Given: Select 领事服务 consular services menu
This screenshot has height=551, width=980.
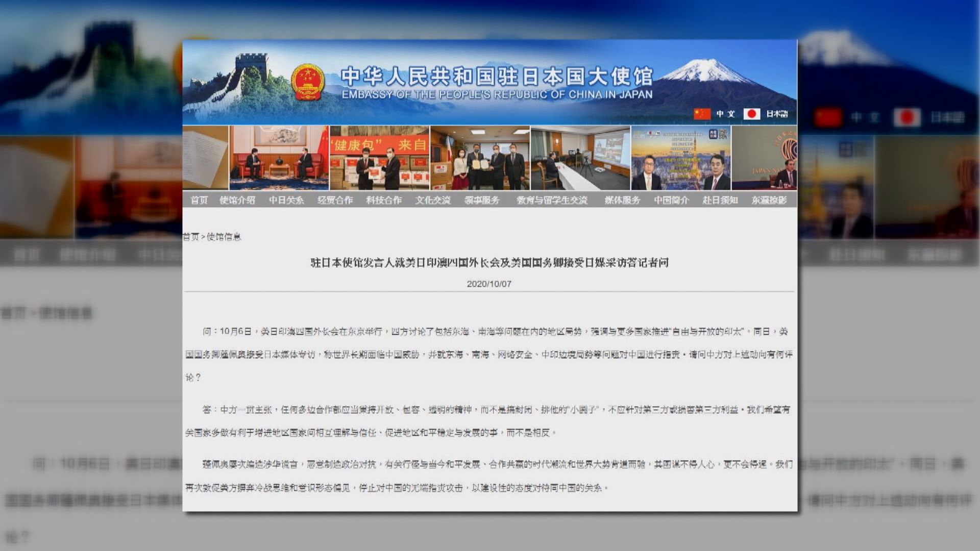Looking at the screenshot, I should coord(482,201).
